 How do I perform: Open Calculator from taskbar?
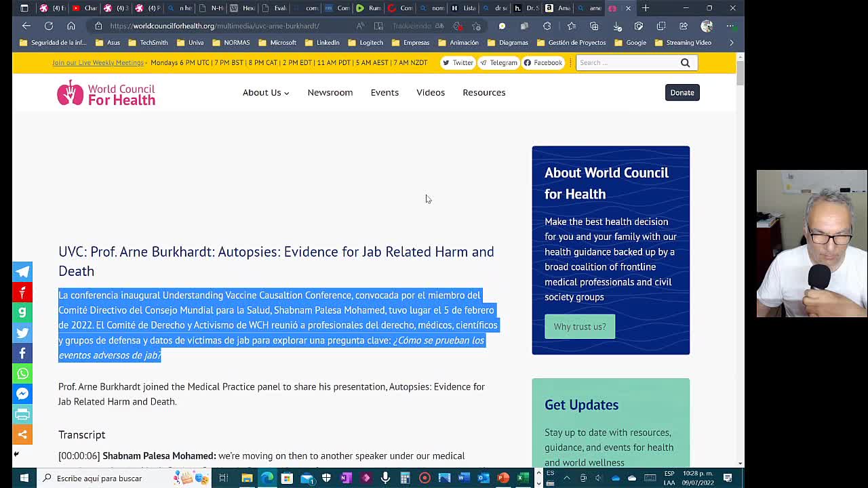pyautogui.click(x=405, y=478)
